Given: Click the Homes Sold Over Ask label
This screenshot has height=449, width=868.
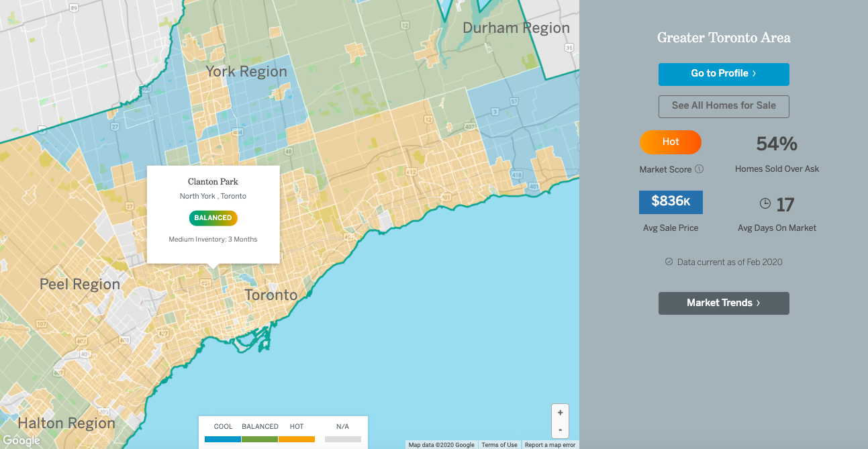Looking at the screenshot, I should (777, 169).
